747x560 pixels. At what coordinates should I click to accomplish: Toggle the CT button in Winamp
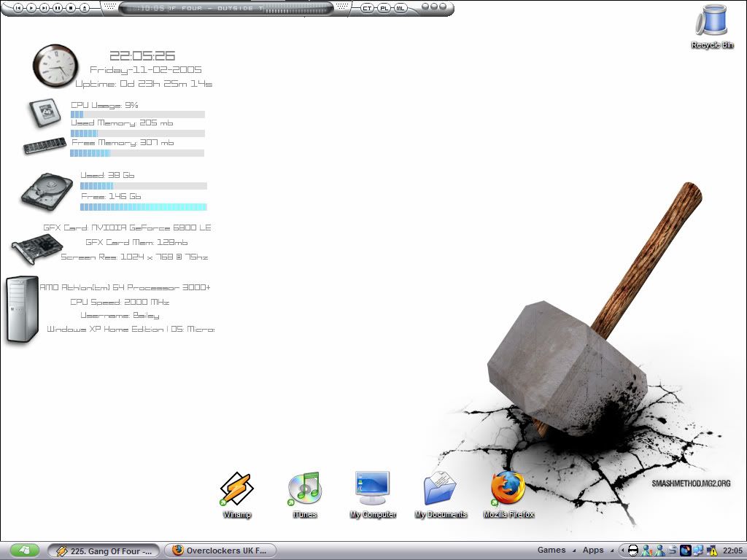pyautogui.click(x=367, y=8)
